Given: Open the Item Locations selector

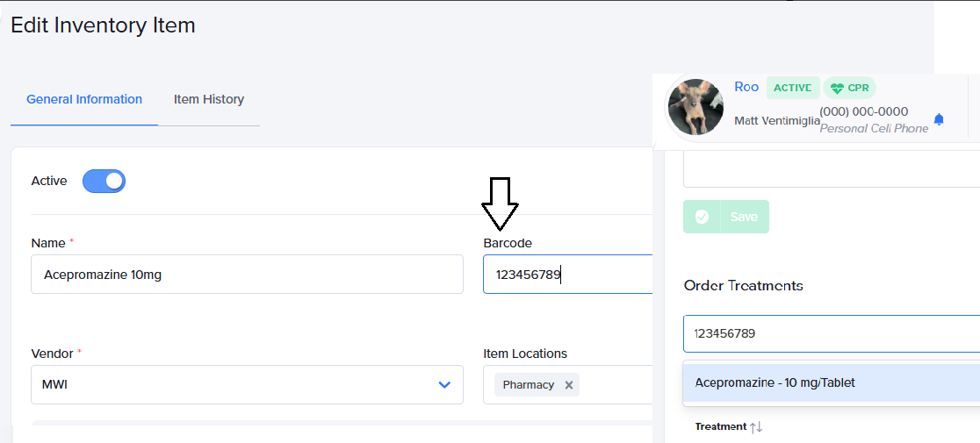Looking at the screenshot, I should (x=615, y=385).
